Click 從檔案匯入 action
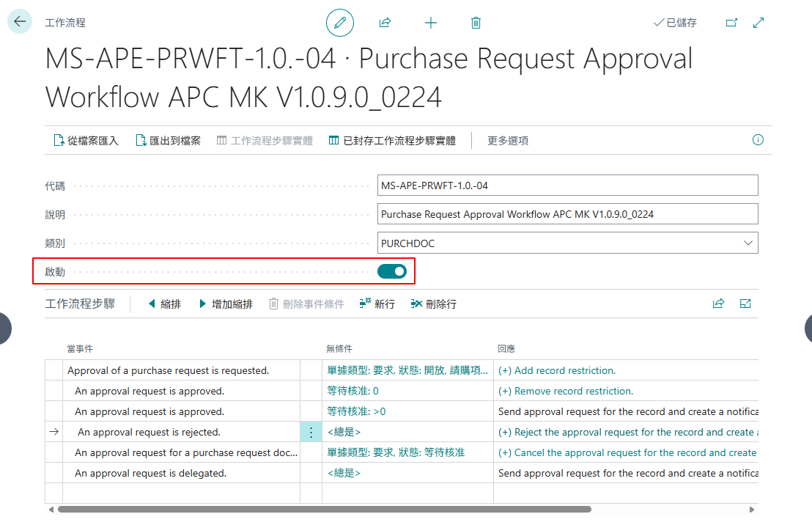This screenshot has height=525, width=812. [x=86, y=141]
